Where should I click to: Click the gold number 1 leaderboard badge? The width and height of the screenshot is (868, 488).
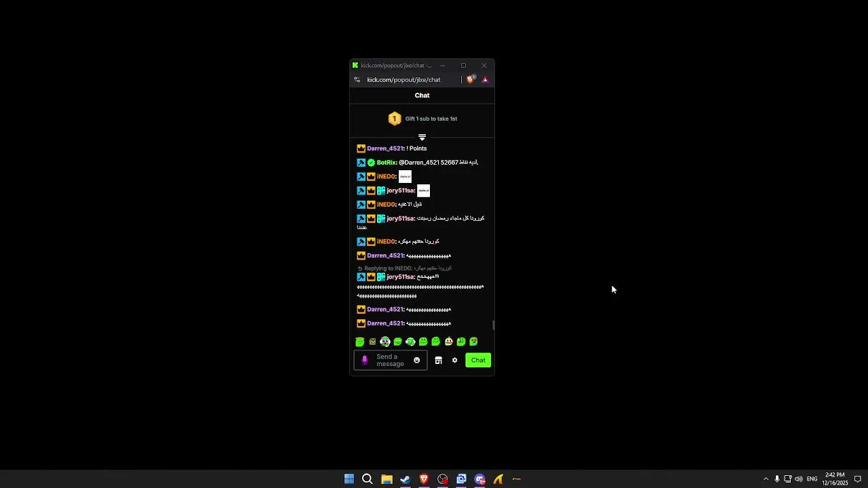[x=395, y=119]
